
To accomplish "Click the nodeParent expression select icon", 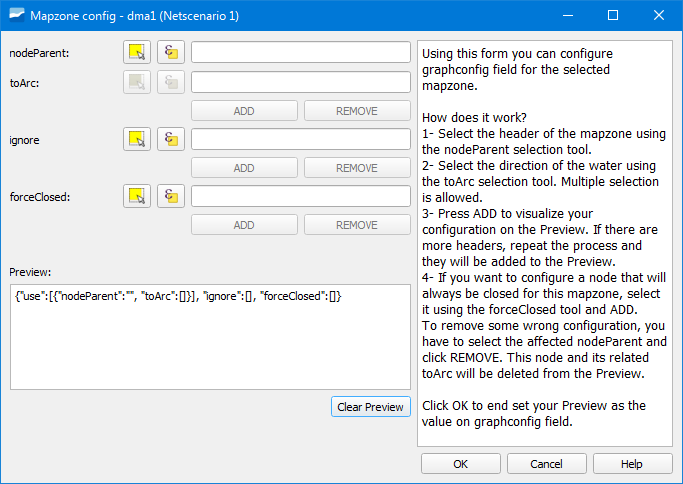I will 171,52.
